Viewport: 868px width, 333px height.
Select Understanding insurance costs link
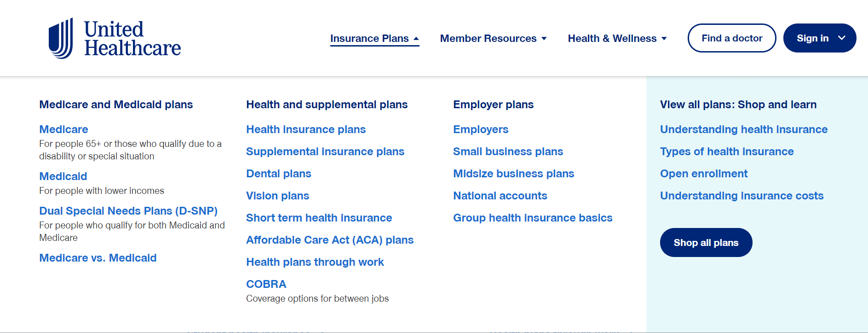click(742, 196)
